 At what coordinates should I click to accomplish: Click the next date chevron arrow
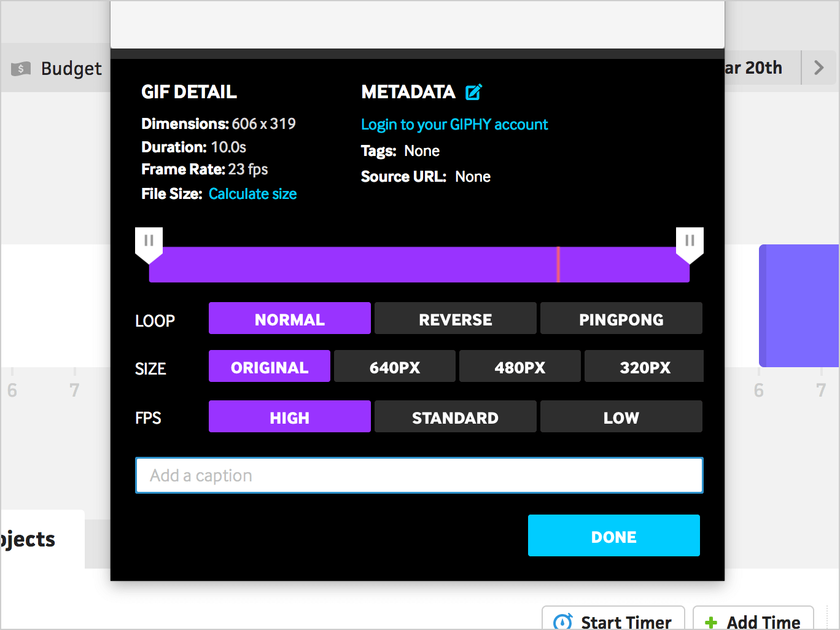pos(819,68)
